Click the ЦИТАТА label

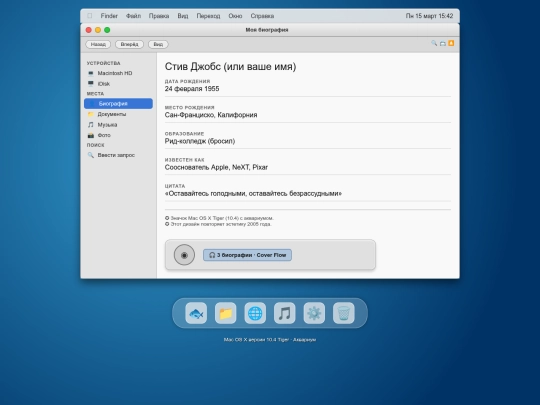coord(175,186)
